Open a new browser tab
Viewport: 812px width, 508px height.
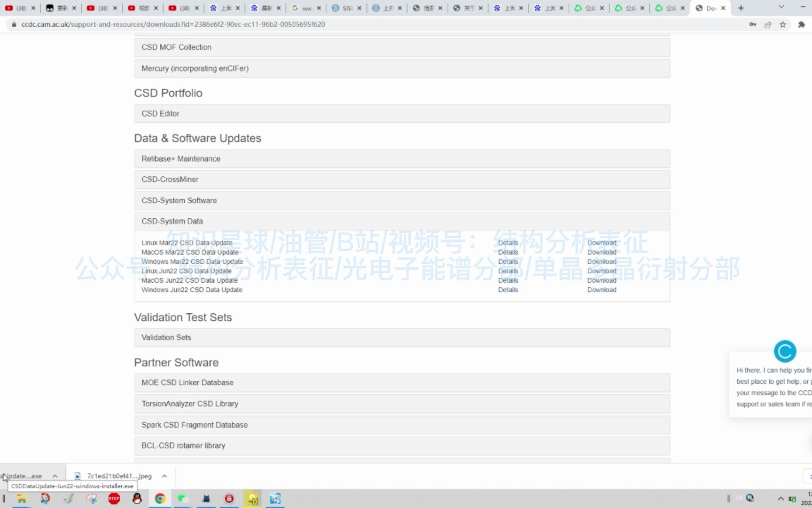[741, 8]
